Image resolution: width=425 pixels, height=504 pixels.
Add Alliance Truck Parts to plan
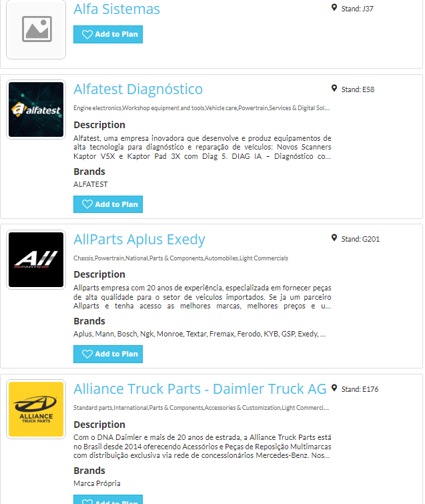108,499
